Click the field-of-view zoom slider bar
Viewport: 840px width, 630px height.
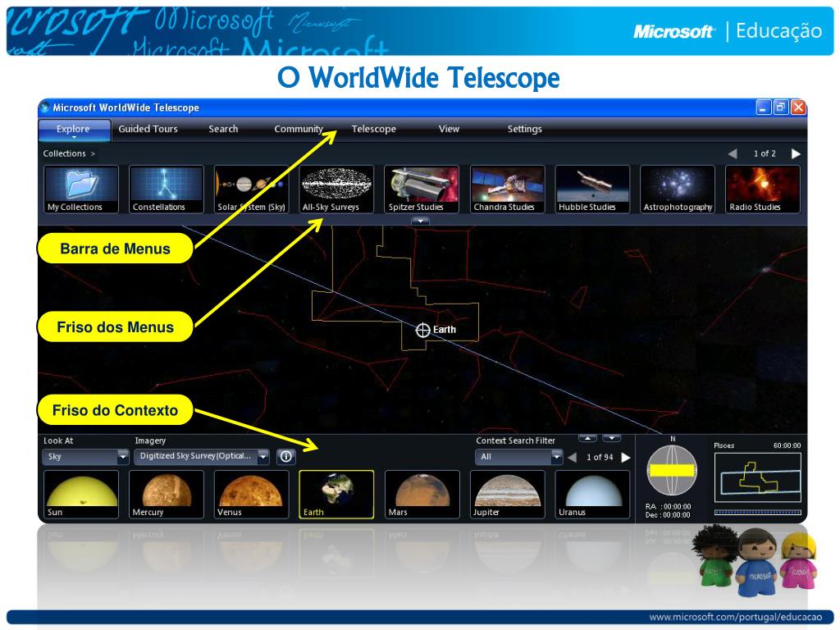click(x=757, y=512)
